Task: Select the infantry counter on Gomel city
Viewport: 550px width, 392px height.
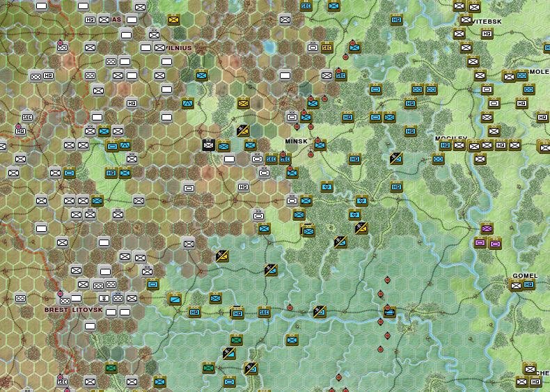Action: [x=516, y=285]
